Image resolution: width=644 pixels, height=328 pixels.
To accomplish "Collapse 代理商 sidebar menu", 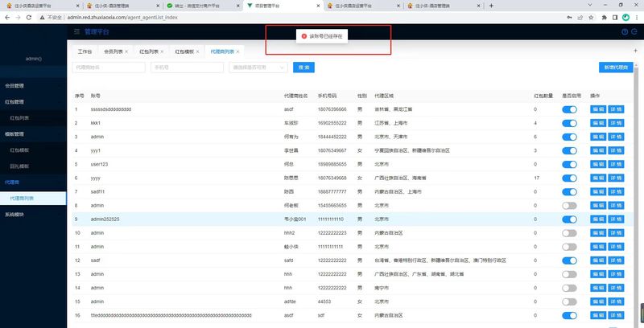I will [x=33, y=182].
